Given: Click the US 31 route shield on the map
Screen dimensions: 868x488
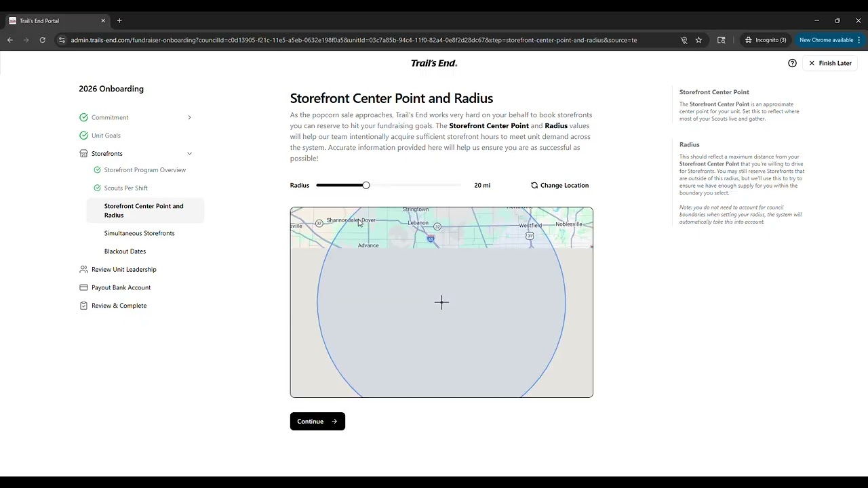Looking at the screenshot, I should coord(530,235).
